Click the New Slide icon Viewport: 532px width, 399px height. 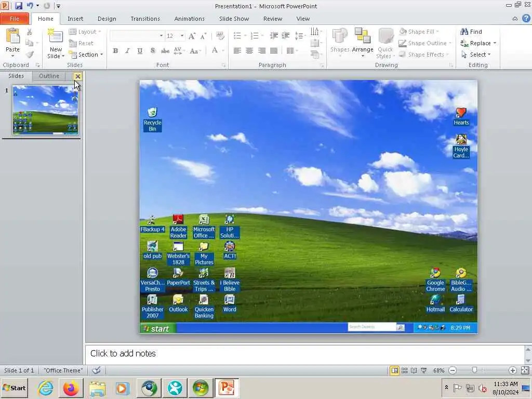click(55, 37)
